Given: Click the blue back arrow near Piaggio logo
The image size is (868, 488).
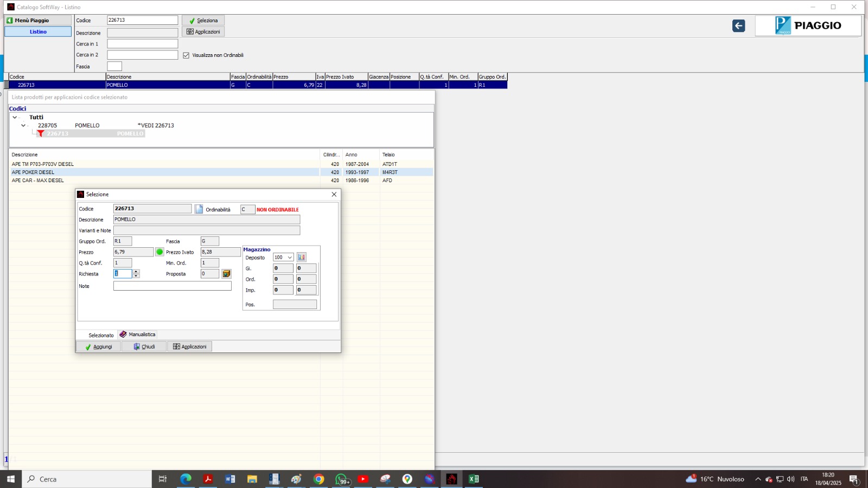Looking at the screenshot, I should (738, 26).
